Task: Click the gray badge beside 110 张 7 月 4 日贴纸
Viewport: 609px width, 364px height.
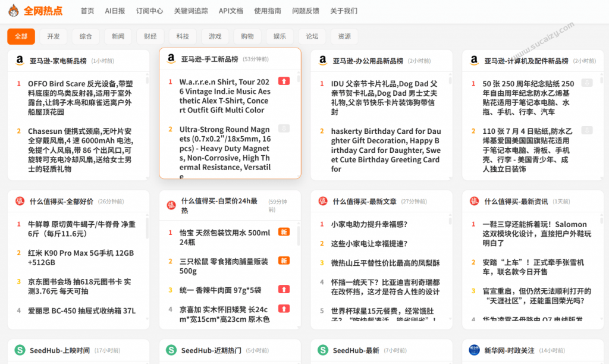Action: [x=587, y=130]
